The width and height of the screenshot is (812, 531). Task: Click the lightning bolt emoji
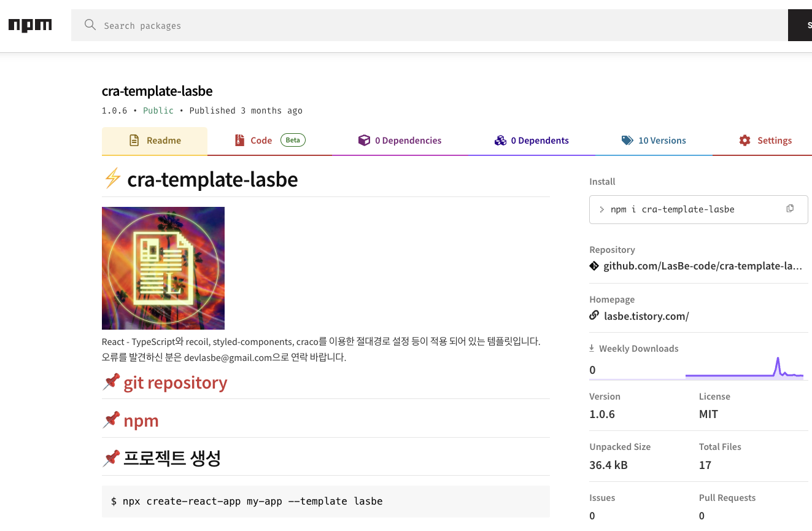(x=112, y=179)
